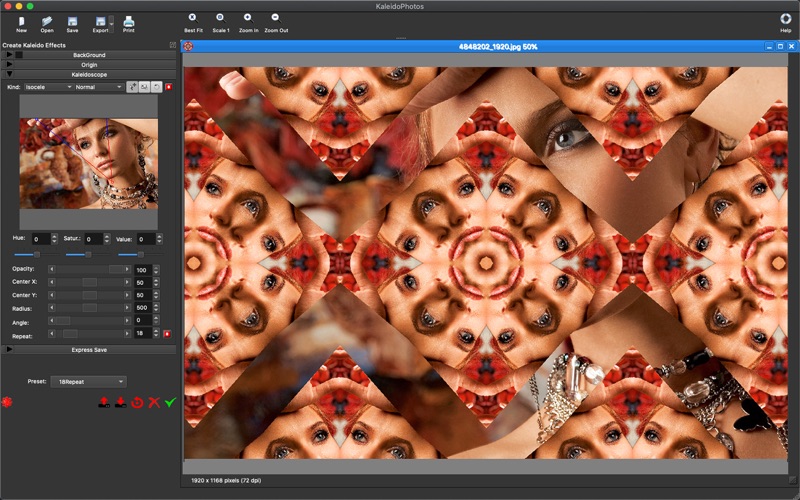Expand the Express Save section

coord(9,349)
